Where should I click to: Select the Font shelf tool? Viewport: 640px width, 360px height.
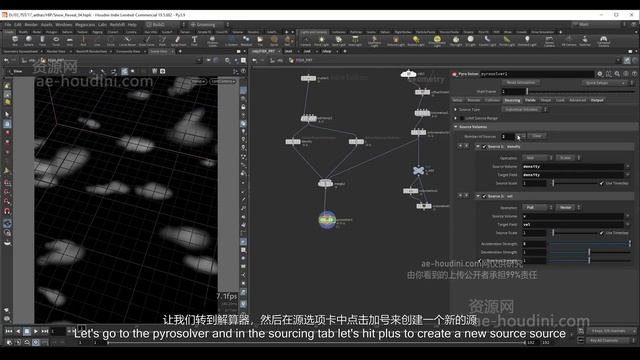click(x=194, y=40)
